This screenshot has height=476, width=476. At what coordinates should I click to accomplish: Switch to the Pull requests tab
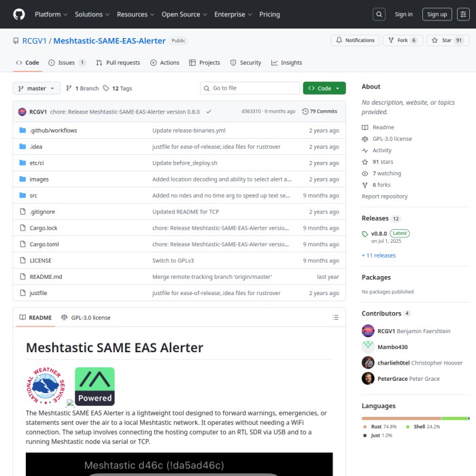pyautogui.click(x=118, y=63)
